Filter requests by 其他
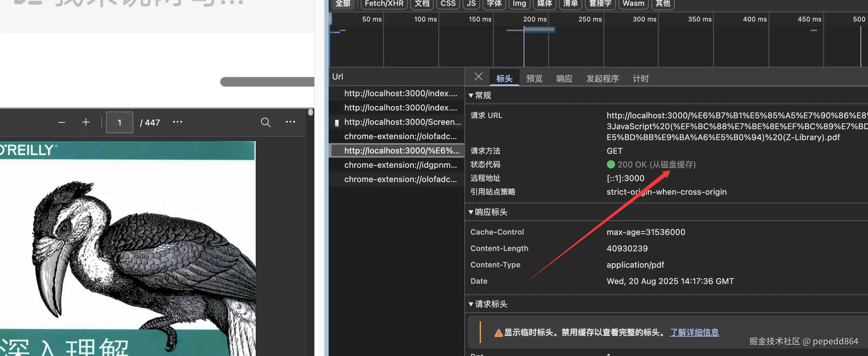Viewport: 868px width, 356px height. (663, 4)
